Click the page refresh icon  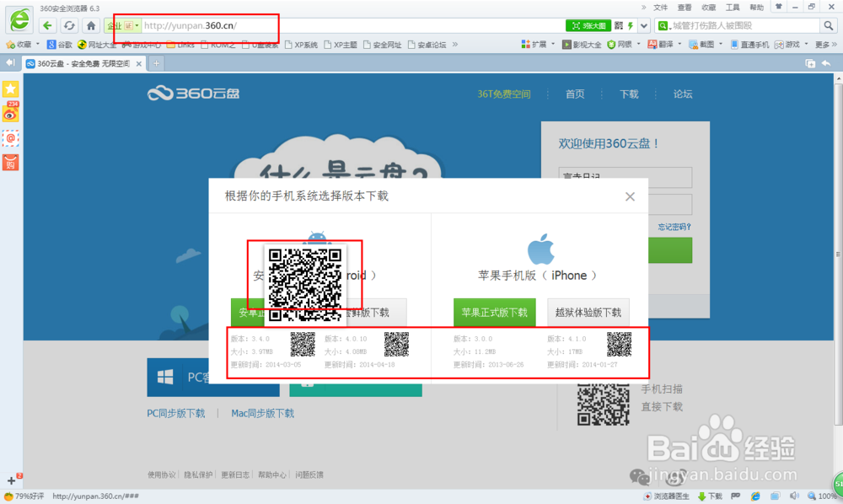click(69, 25)
